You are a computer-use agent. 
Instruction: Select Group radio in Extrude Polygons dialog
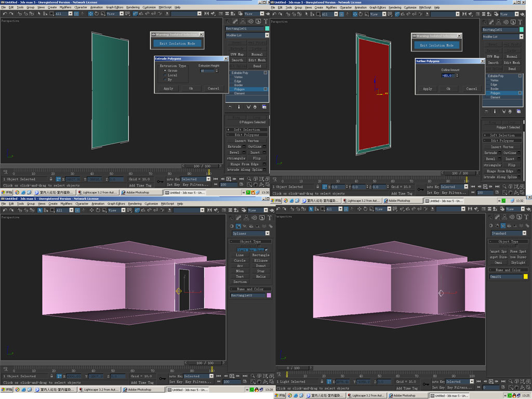(x=165, y=70)
